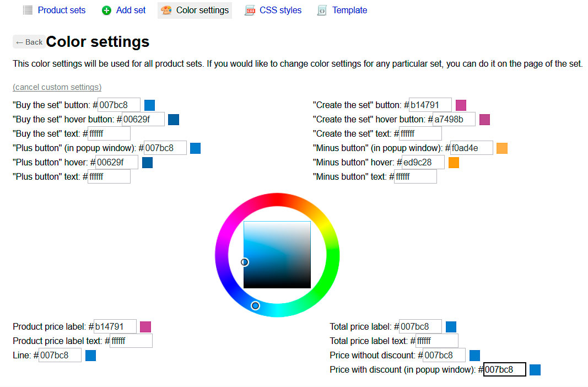This screenshot has height=387, width=588.
Task: Click the Product sets list icon
Action: coord(28,10)
